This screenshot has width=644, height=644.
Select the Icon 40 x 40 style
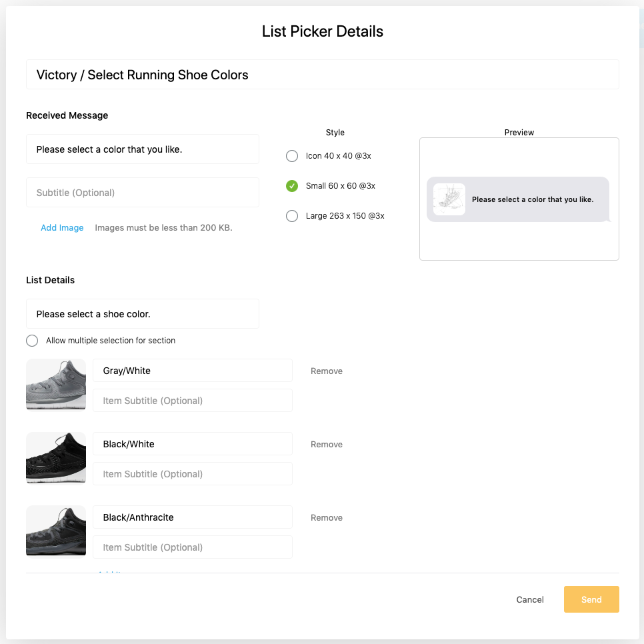[x=291, y=156]
